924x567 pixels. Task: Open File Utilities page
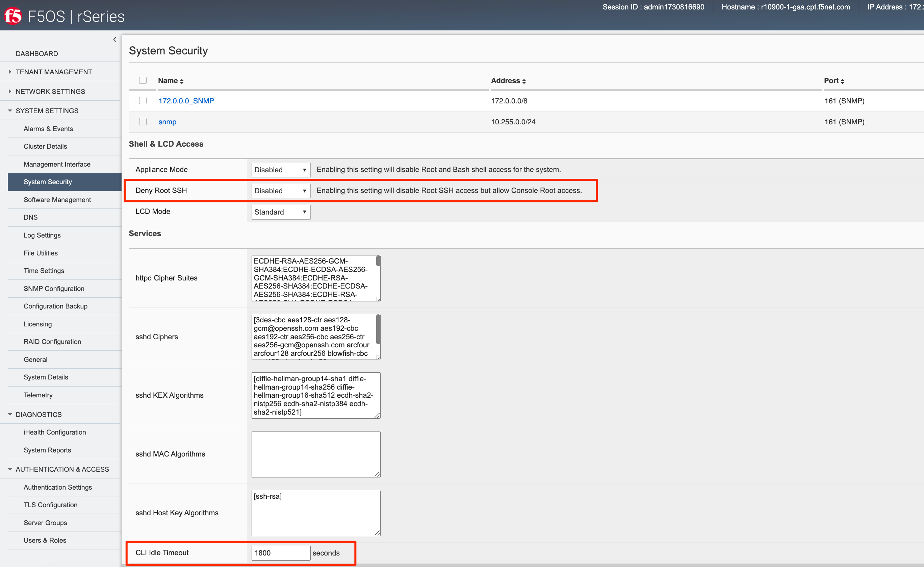click(41, 253)
